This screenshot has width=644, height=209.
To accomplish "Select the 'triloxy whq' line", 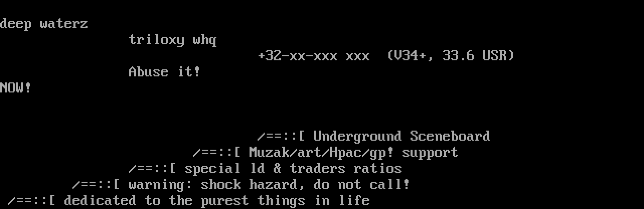I will point(173,40).
